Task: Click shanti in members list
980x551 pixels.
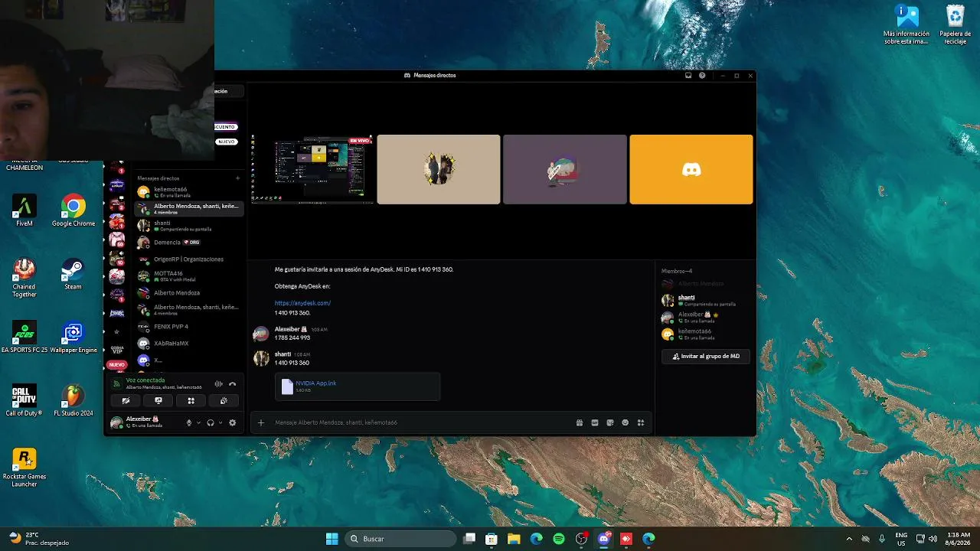Action: coord(704,300)
